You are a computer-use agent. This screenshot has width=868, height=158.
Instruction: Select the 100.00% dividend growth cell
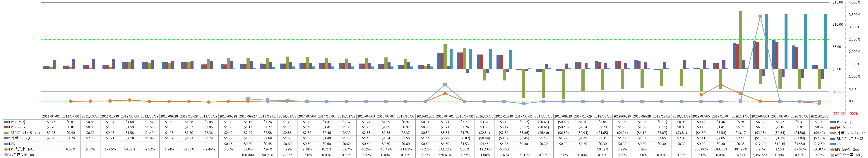(x=248, y=155)
